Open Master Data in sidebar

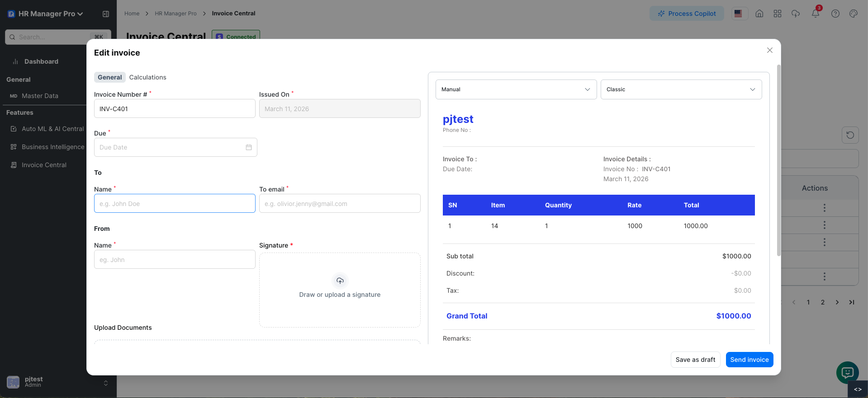coord(40,96)
